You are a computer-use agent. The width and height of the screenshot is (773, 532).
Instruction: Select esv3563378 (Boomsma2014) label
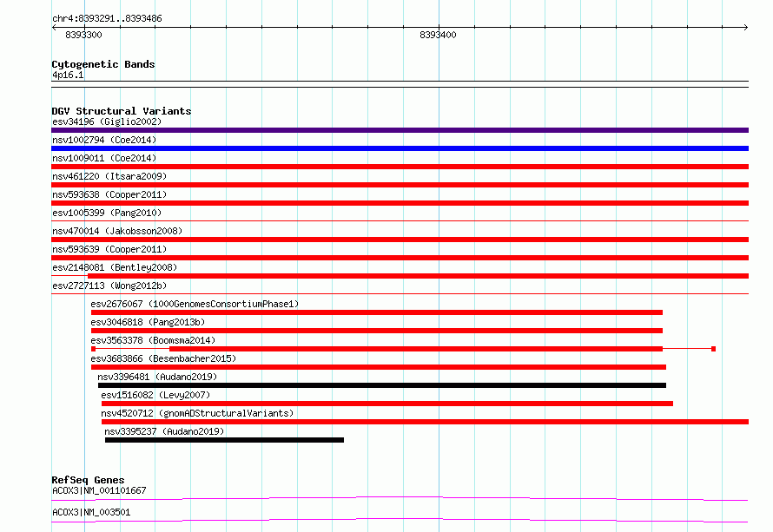click(x=153, y=340)
